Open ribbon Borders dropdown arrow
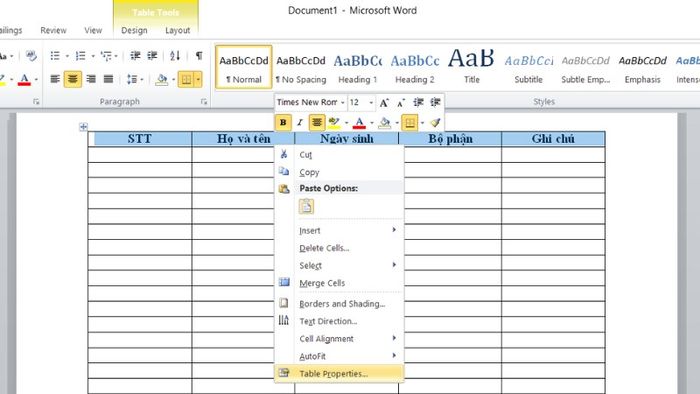This screenshot has width=700, height=394. pyautogui.click(x=198, y=79)
